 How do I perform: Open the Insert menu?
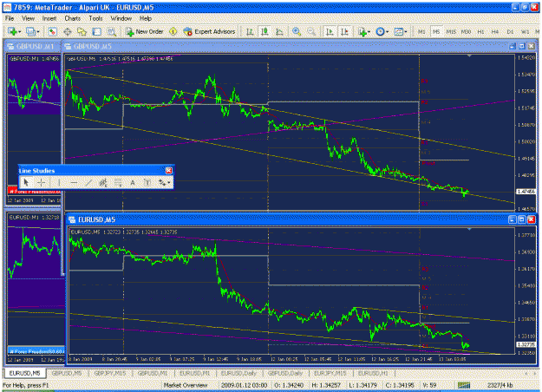tap(49, 18)
